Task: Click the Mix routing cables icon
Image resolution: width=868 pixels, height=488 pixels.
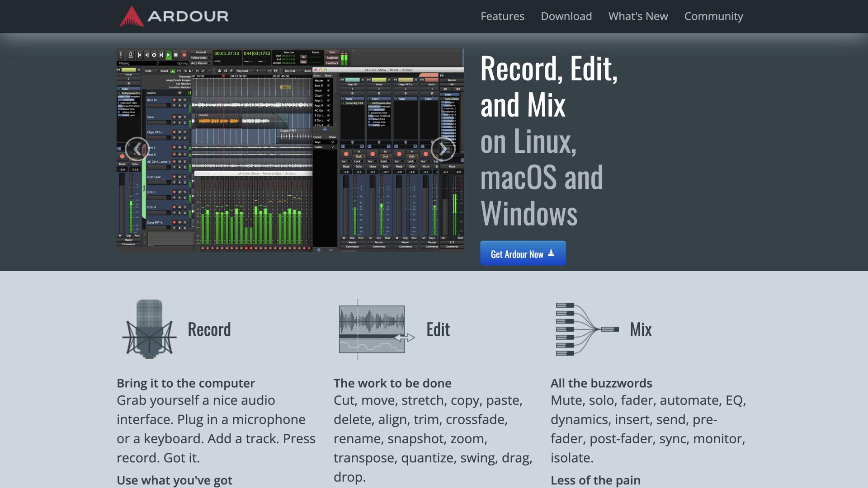Action: 586,329
